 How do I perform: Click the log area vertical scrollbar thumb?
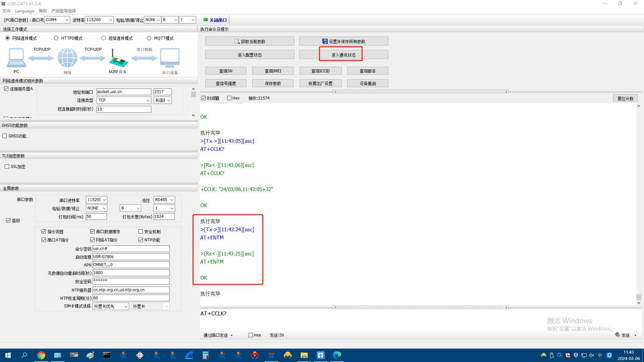tap(639, 297)
